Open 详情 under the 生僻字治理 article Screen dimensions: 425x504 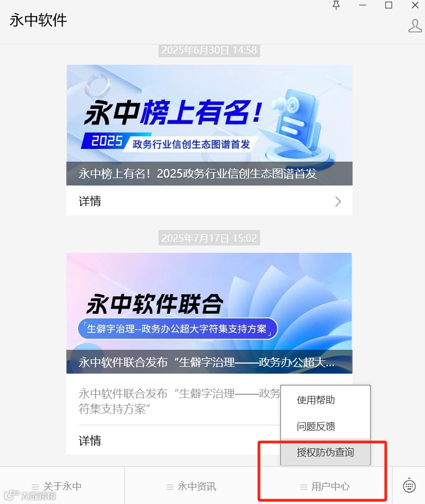(x=90, y=440)
